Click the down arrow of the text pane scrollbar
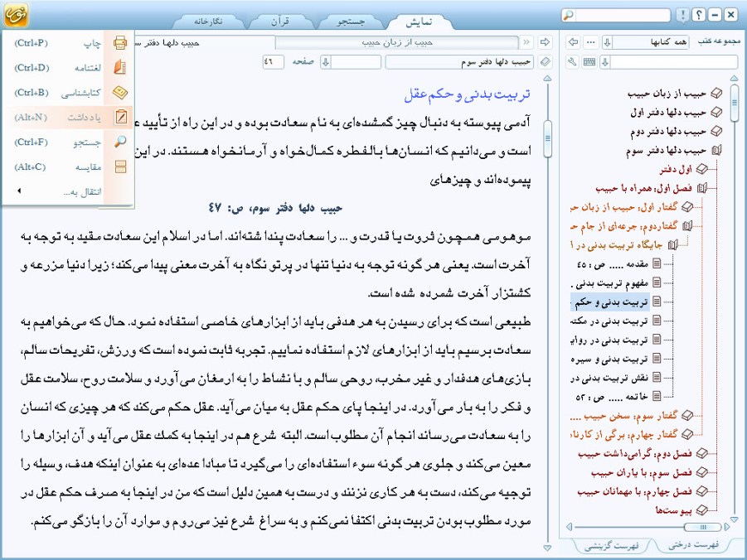 547,548
